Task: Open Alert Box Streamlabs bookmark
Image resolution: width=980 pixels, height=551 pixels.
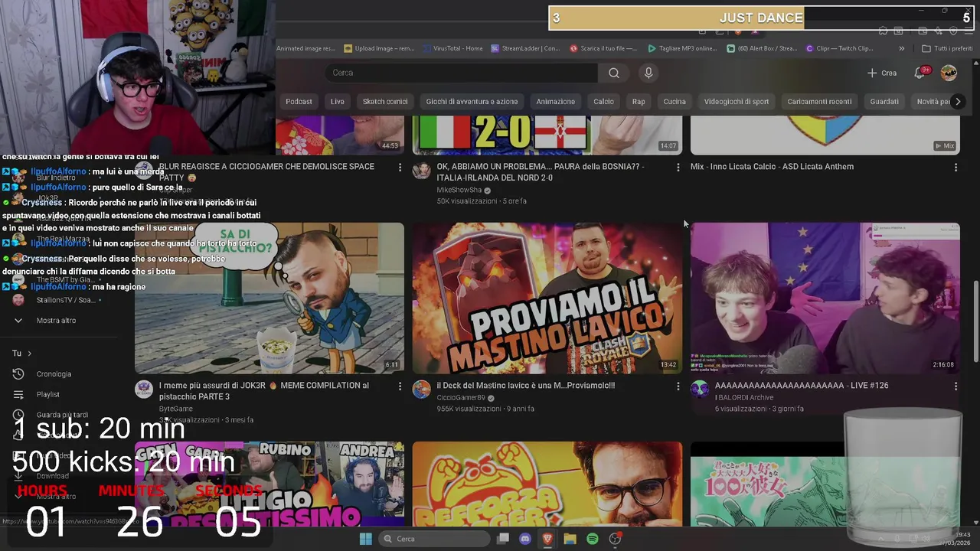Action: point(762,48)
